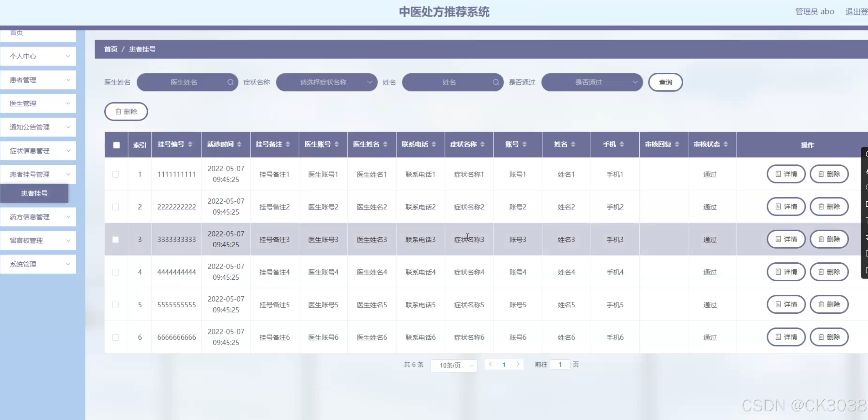Click 首页 breadcrumb link
868x420 pixels.
pyautogui.click(x=111, y=49)
